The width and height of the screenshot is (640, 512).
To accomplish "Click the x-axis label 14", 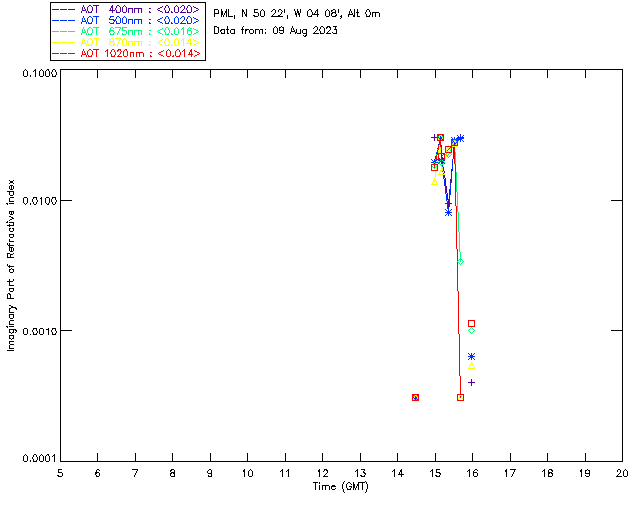I will coord(398,473).
